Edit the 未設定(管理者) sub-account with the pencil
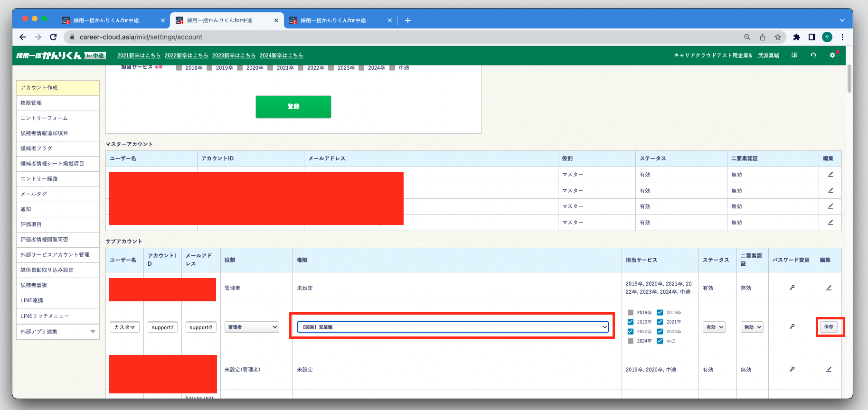868x410 pixels. tap(829, 369)
